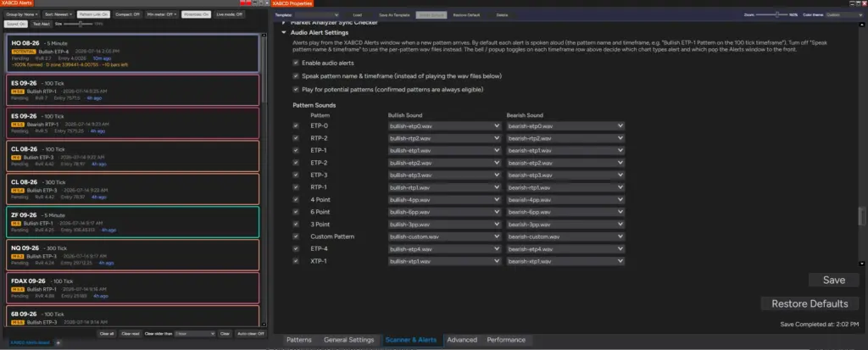
Task: Open RTP-1 bullish sound dropdown
Action: point(444,187)
